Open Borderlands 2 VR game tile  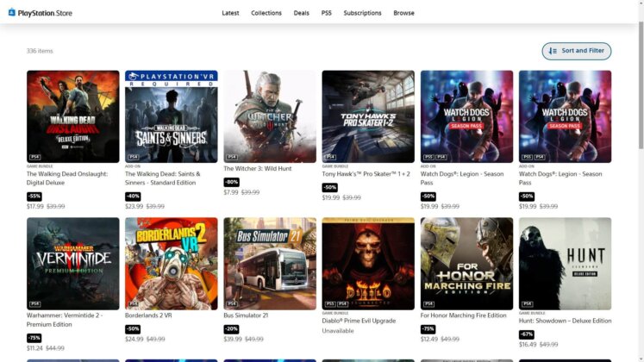172,263
